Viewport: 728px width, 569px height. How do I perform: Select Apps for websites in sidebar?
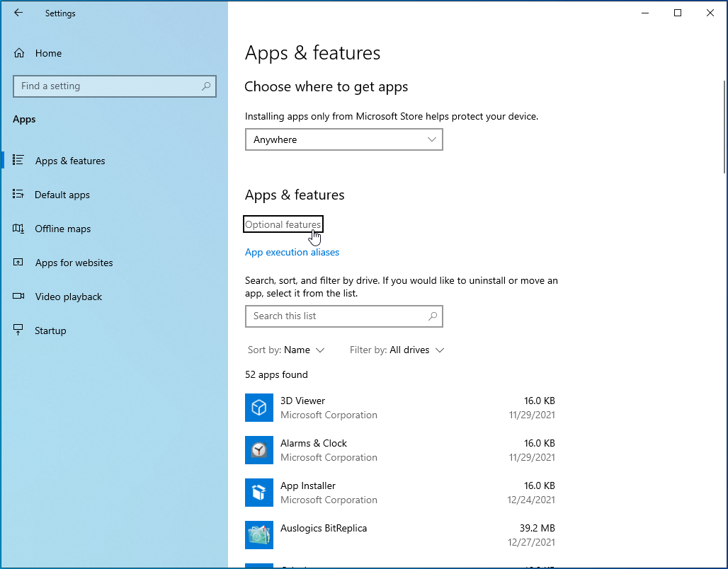tap(74, 263)
